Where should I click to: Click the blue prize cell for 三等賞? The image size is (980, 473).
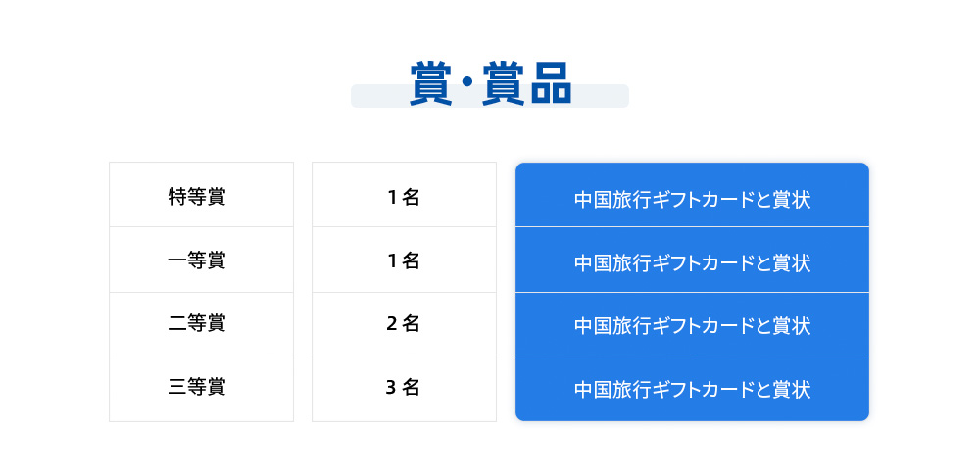pos(692,389)
